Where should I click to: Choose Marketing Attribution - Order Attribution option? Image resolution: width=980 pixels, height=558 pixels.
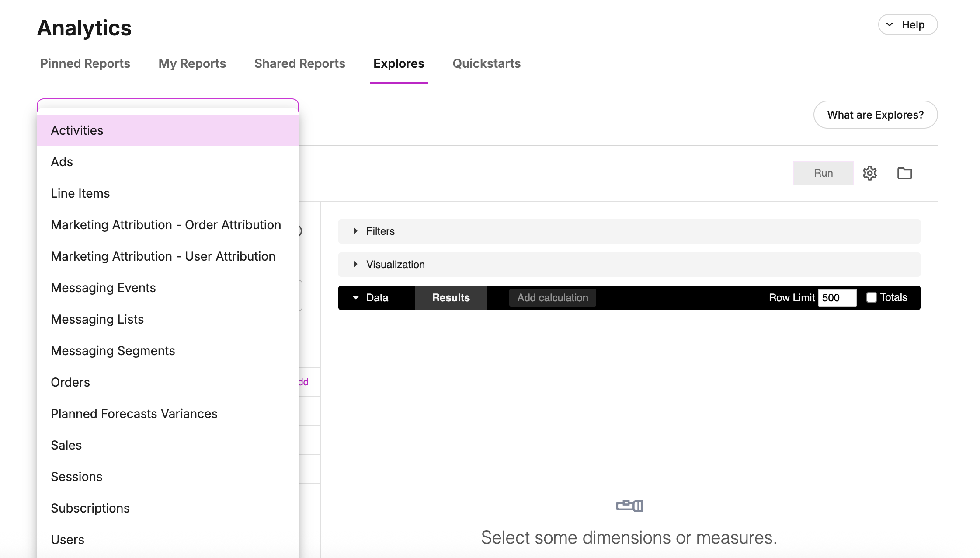coord(166,225)
